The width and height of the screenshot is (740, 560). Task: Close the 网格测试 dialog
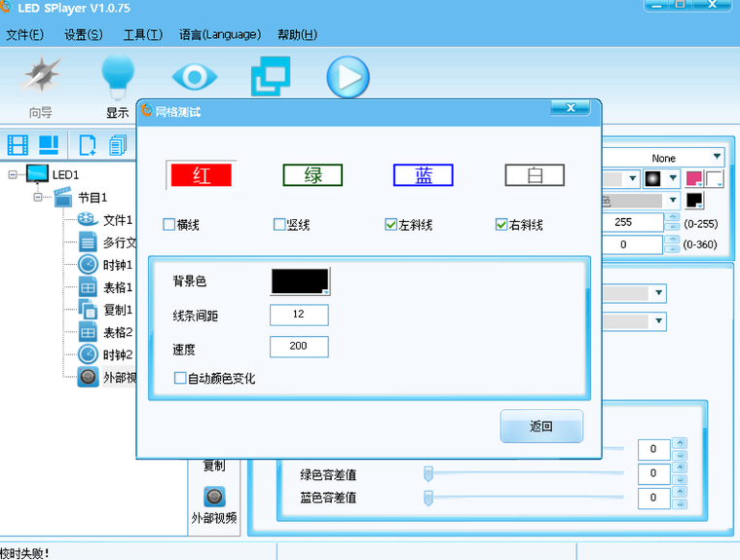point(571,108)
